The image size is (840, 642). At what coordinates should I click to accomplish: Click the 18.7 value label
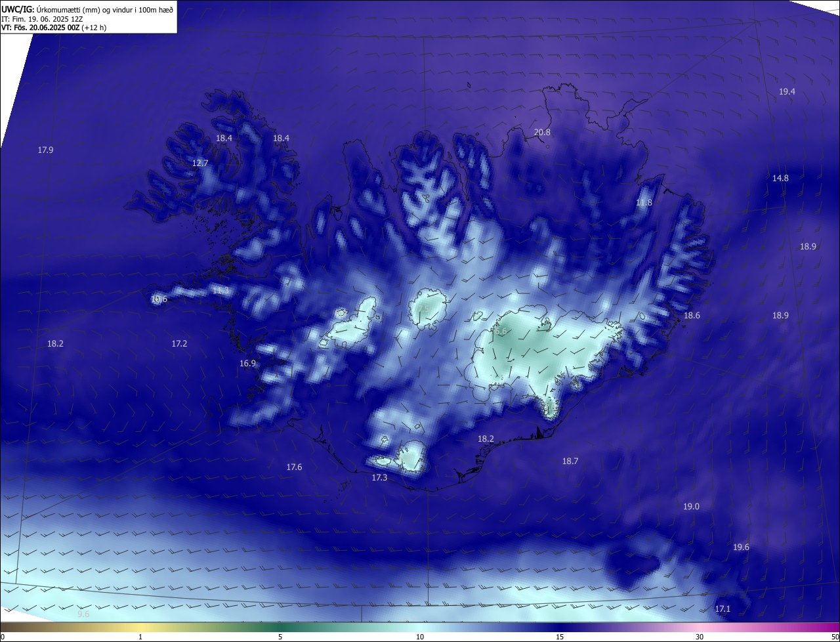[570, 461]
